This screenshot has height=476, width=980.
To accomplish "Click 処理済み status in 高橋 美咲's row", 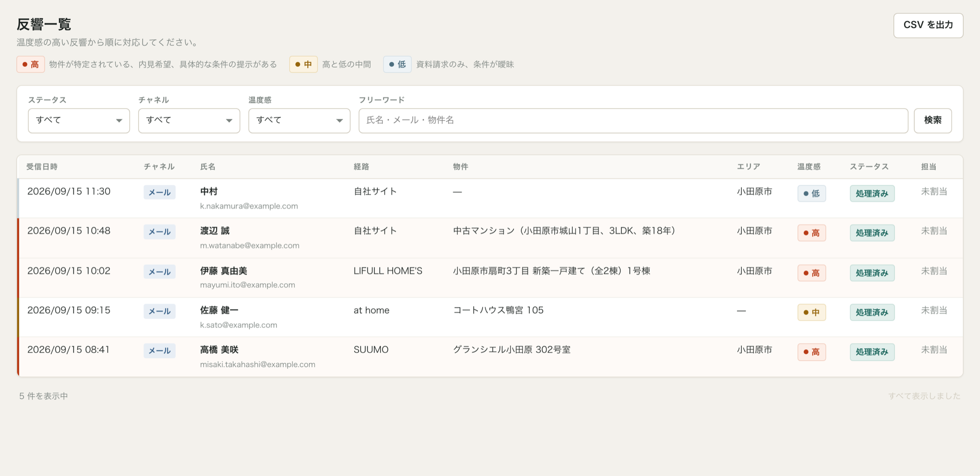I will [872, 352].
